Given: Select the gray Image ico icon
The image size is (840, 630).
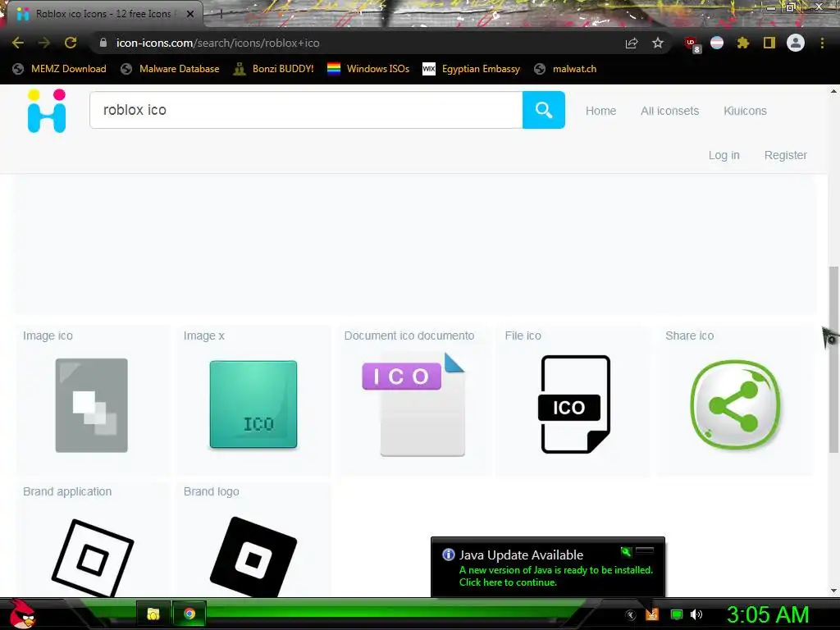Looking at the screenshot, I should tap(92, 405).
